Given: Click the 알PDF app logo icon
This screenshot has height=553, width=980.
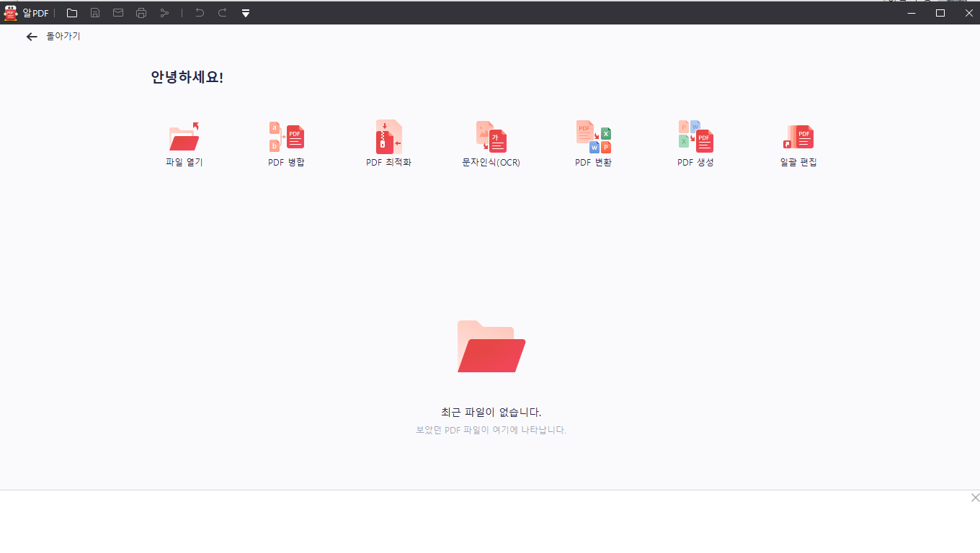Looking at the screenshot, I should (11, 13).
